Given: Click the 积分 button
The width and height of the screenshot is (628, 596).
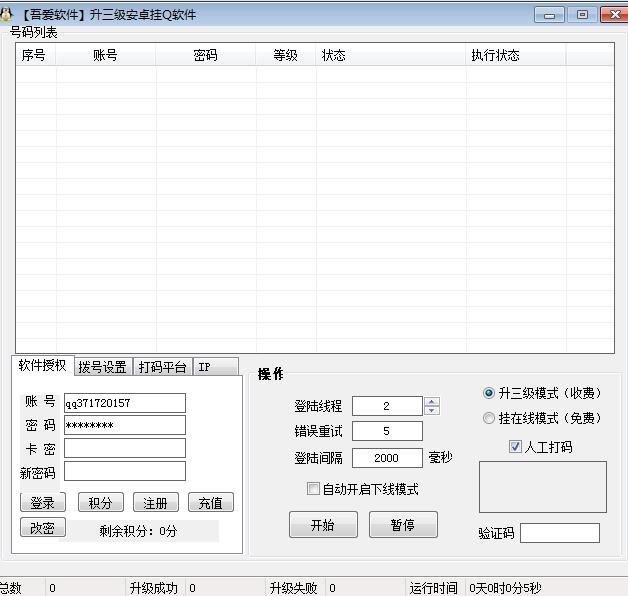Looking at the screenshot, I should [100, 503].
